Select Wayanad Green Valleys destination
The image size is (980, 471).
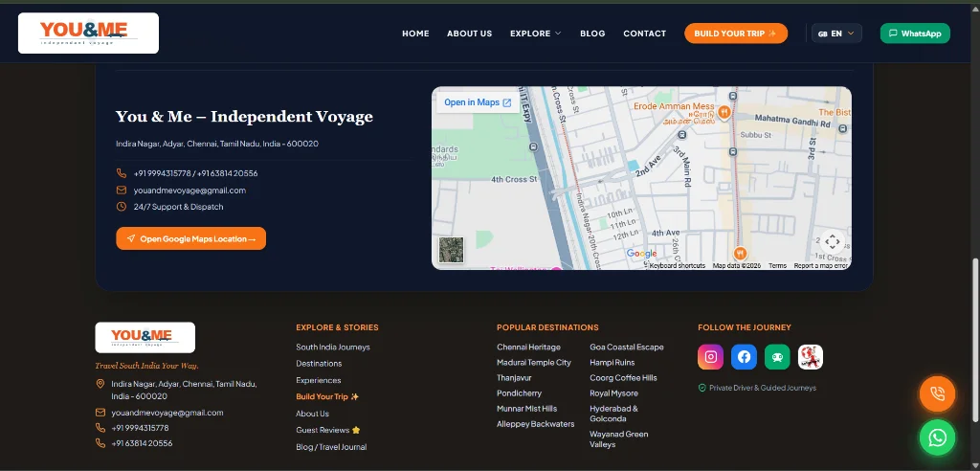619,439
